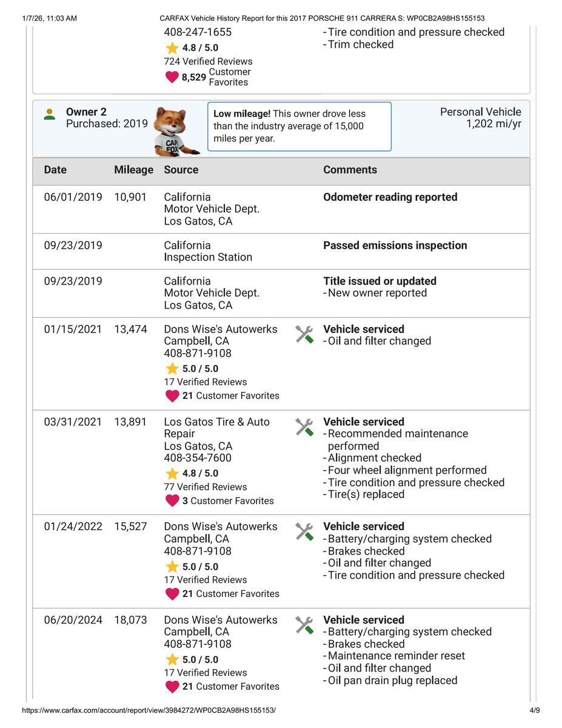
Task: Click the Comments column header
Action: [350, 170]
